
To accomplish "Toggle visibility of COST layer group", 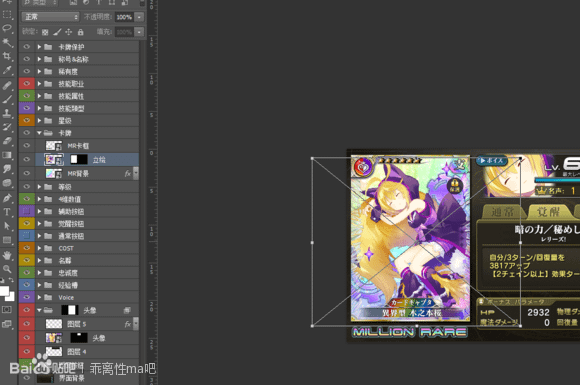I will (x=27, y=248).
